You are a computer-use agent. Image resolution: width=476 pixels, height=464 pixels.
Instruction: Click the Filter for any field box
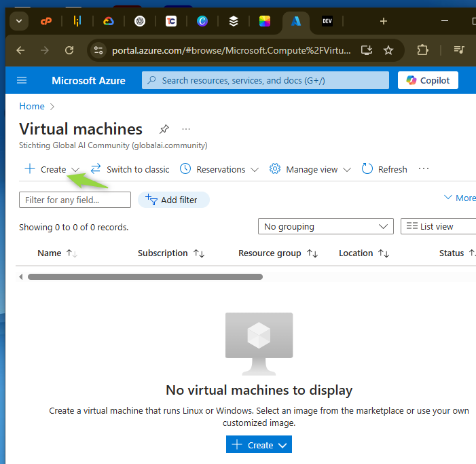pyautogui.click(x=75, y=200)
